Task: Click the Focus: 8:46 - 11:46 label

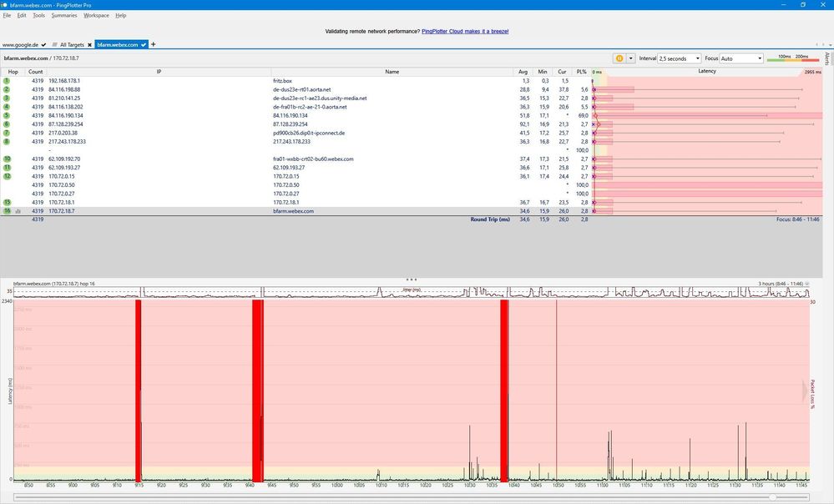Action: (x=797, y=219)
